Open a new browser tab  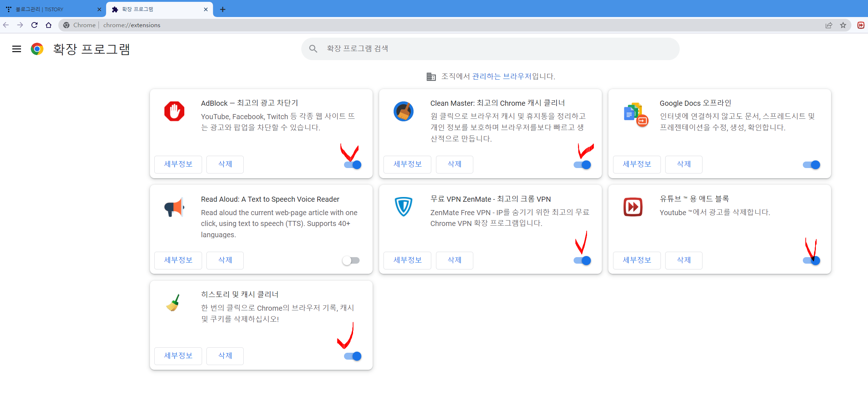(223, 9)
